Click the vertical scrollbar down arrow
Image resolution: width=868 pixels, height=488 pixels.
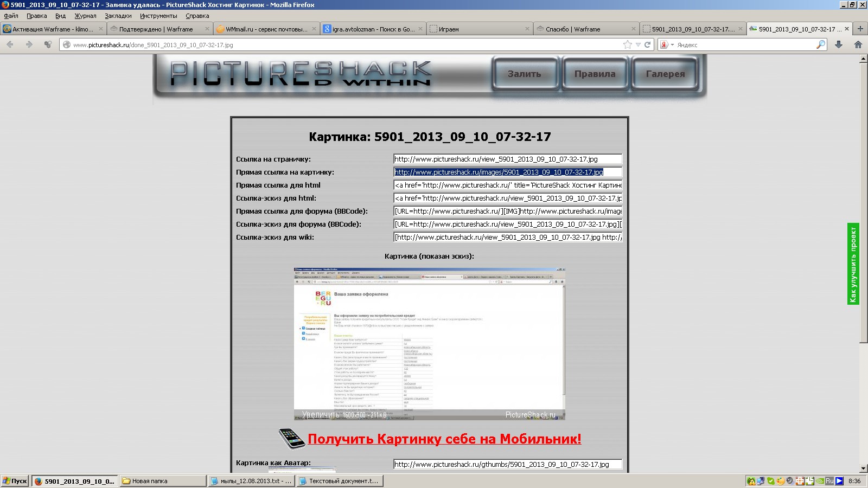point(864,468)
